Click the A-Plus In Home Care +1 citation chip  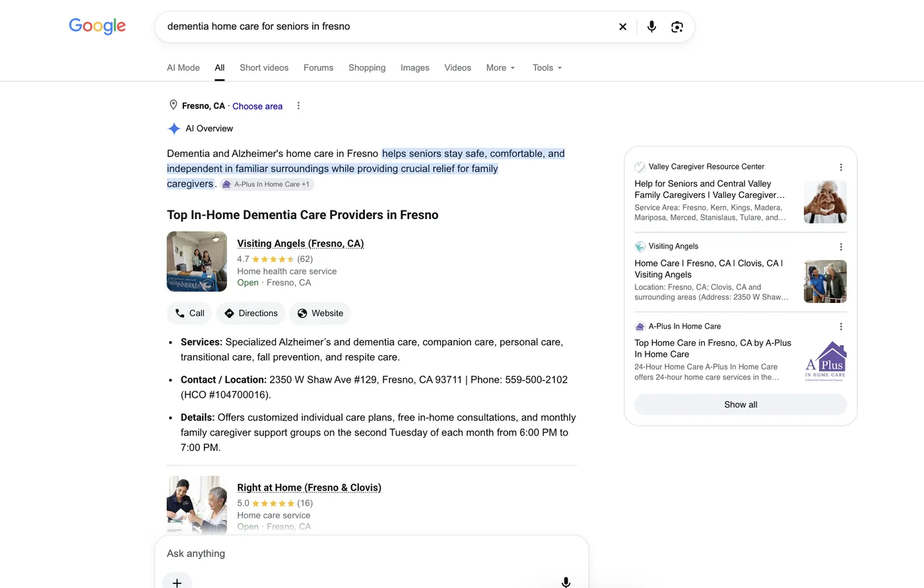point(267,185)
